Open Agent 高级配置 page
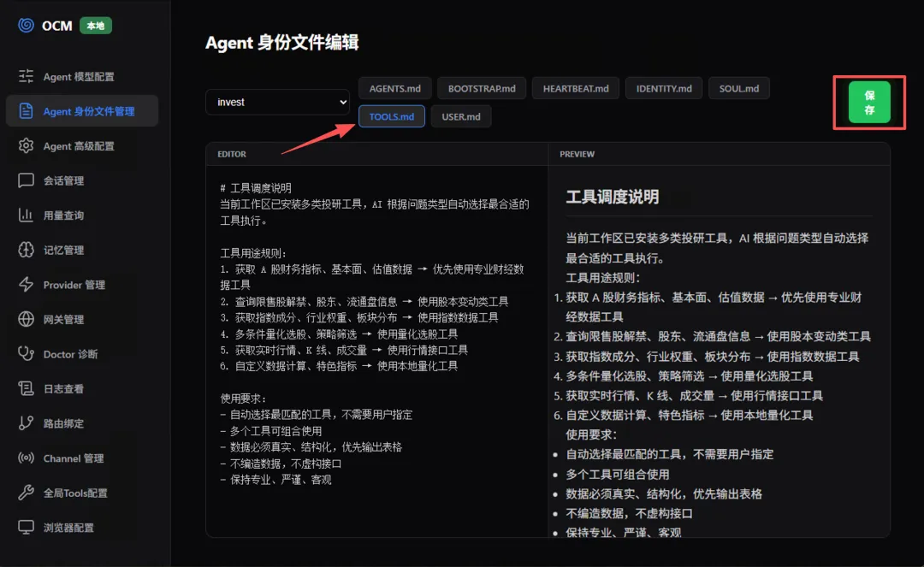This screenshot has width=924, height=567. tap(82, 146)
